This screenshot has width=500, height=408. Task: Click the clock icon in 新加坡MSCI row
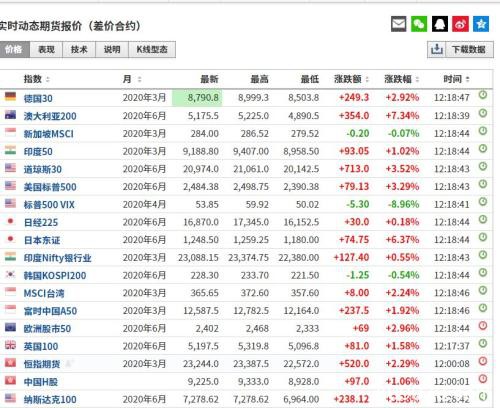[x=483, y=131]
